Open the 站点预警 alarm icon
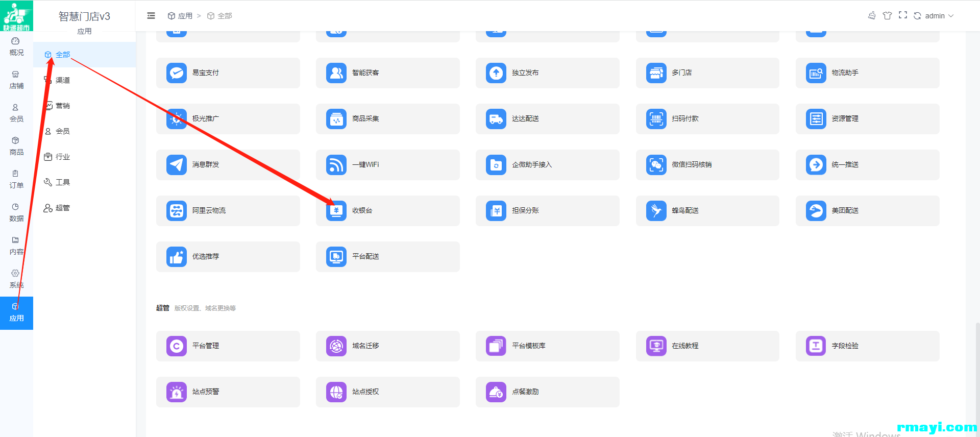980x437 pixels. click(177, 392)
